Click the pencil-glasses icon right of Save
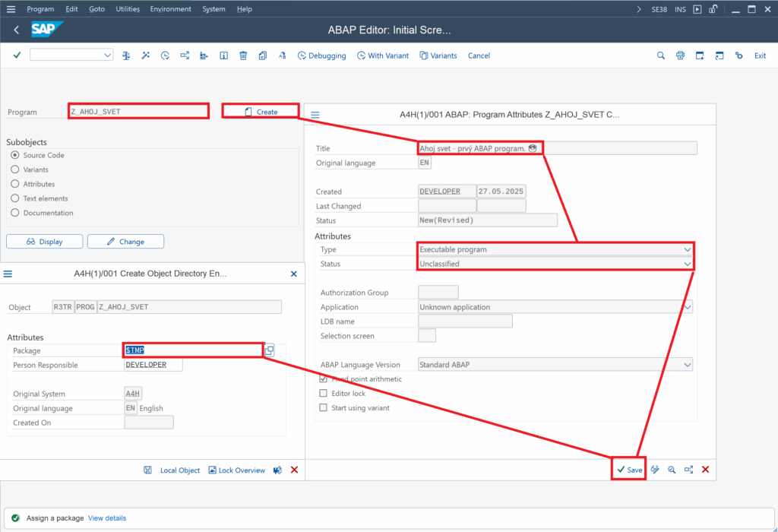Viewport: 778px width, 532px height. pos(655,470)
